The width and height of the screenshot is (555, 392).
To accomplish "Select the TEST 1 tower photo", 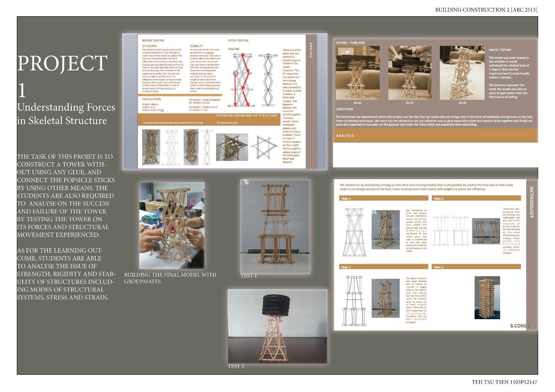I will (x=275, y=225).
